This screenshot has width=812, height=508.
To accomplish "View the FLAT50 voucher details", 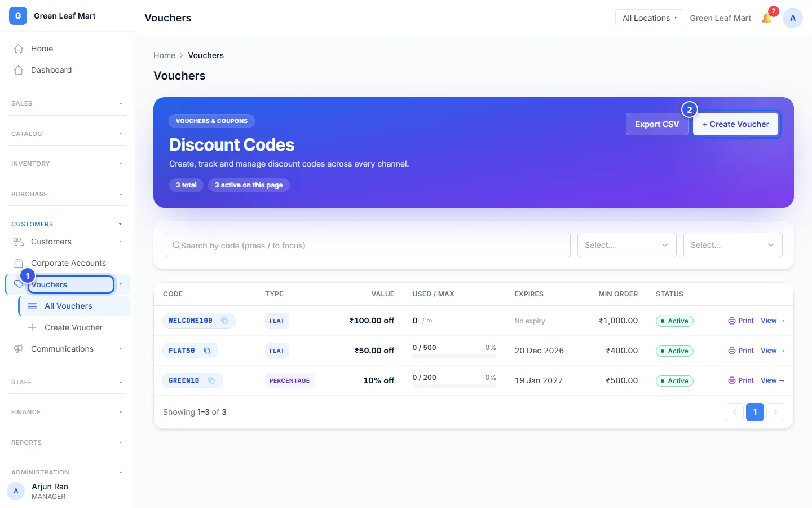I will (x=773, y=351).
